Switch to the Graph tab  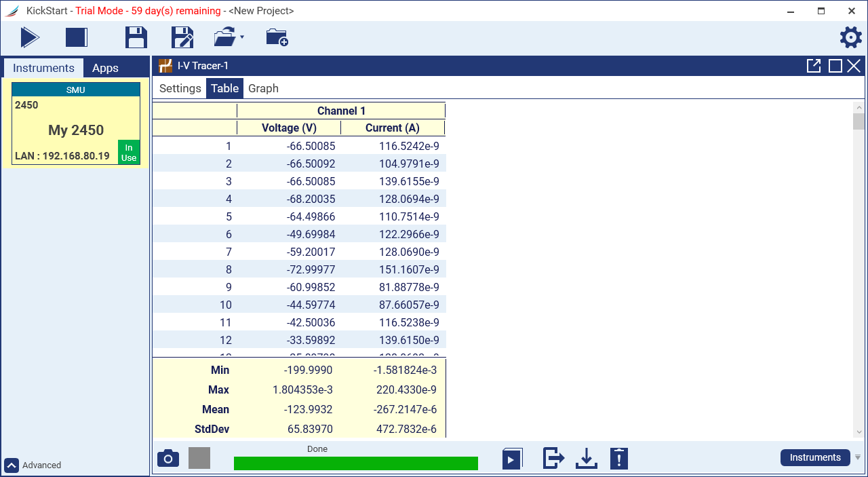pos(263,88)
